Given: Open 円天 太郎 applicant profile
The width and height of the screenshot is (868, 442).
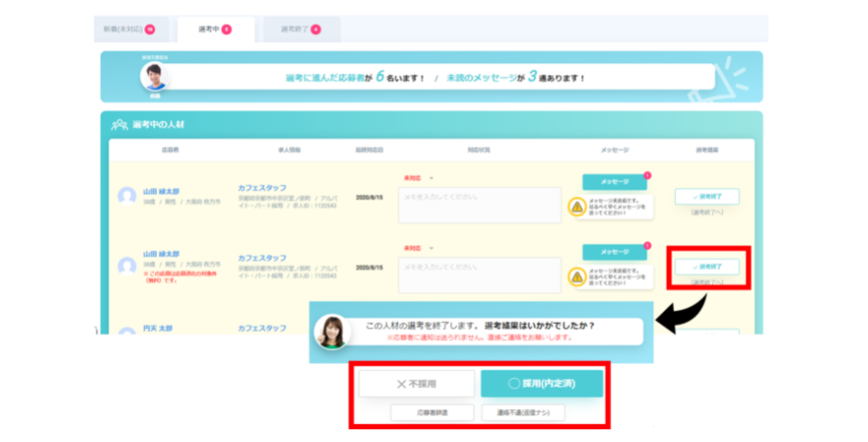Looking at the screenshot, I should [x=158, y=328].
